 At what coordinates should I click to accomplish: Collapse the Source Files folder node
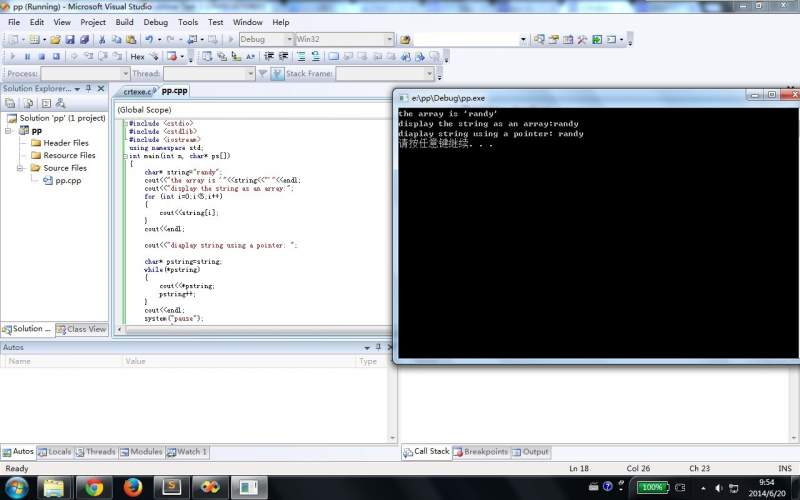click(21, 168)
